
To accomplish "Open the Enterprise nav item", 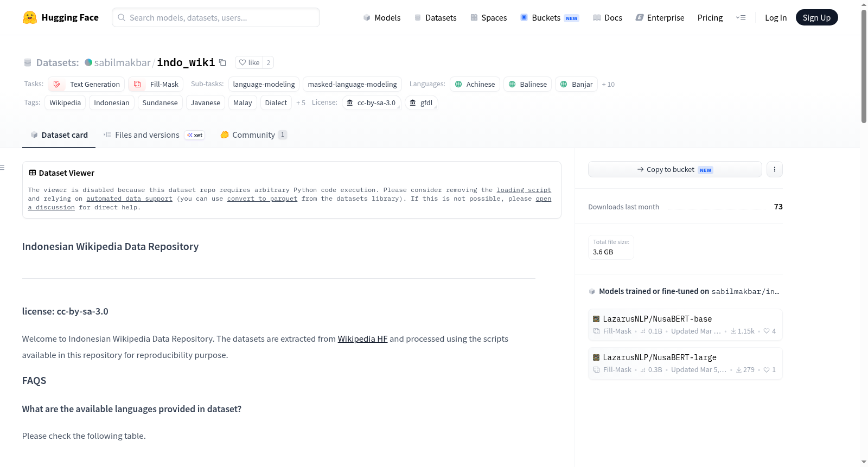I will [x=660, y=17].
